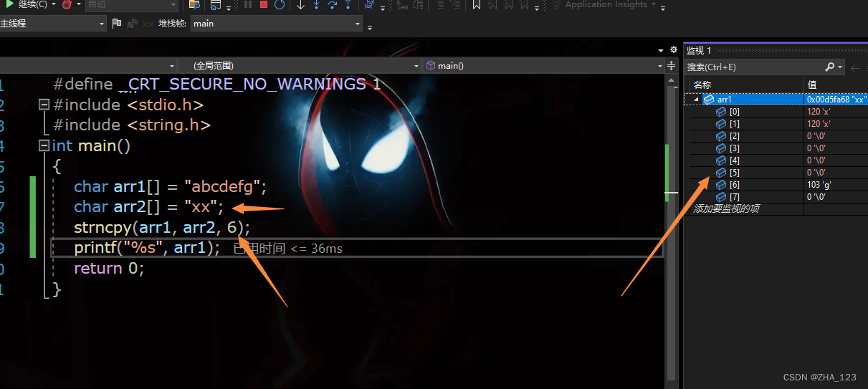Open the Continue button's dropdown arrow
This screenshot has width=868, height=389.
[x=54, y=4]
